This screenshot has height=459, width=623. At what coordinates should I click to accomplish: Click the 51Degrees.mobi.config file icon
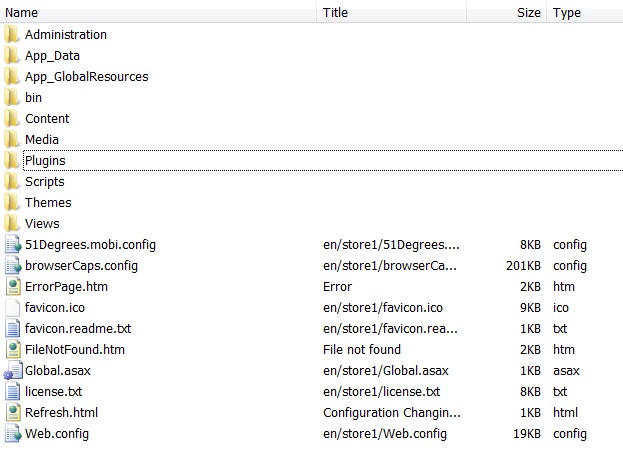tap(13, 244)
